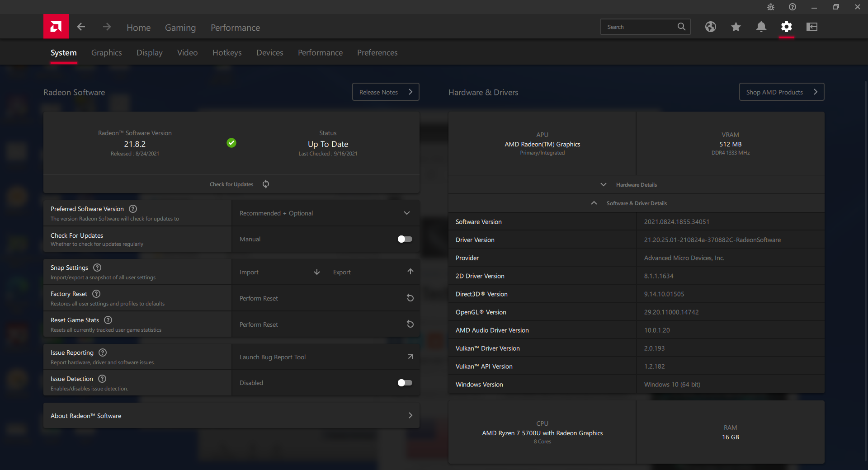Image resolution: width=868 pixels, height=470 pixels.
Task: Collapse Software & Driver Details section
Action: pos(637,203)
